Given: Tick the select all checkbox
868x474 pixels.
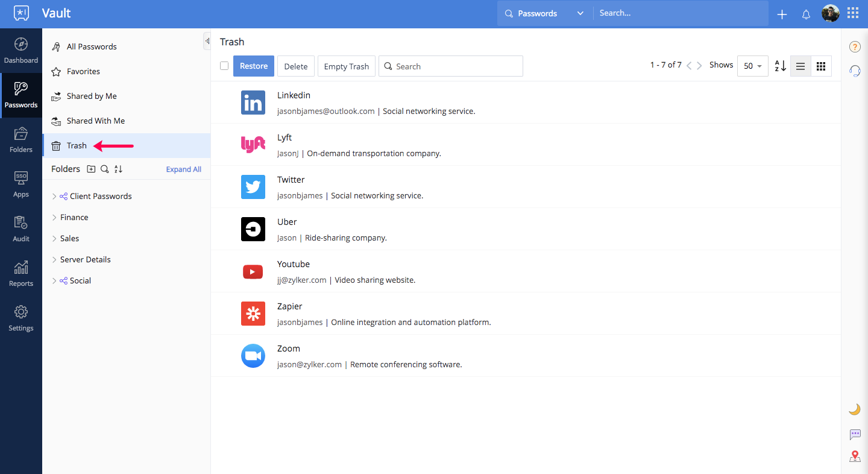Looking at the screenshot, I should pos(224,66).
